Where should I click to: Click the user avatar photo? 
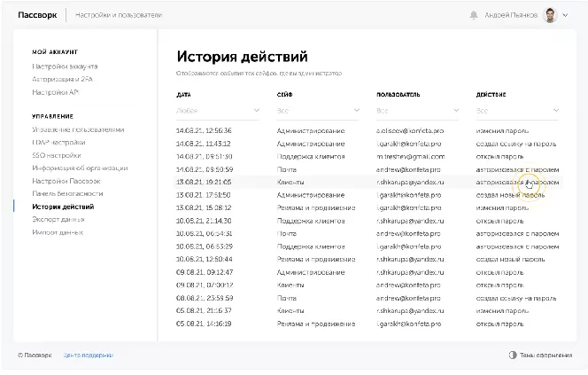click(x=550, y=15)
